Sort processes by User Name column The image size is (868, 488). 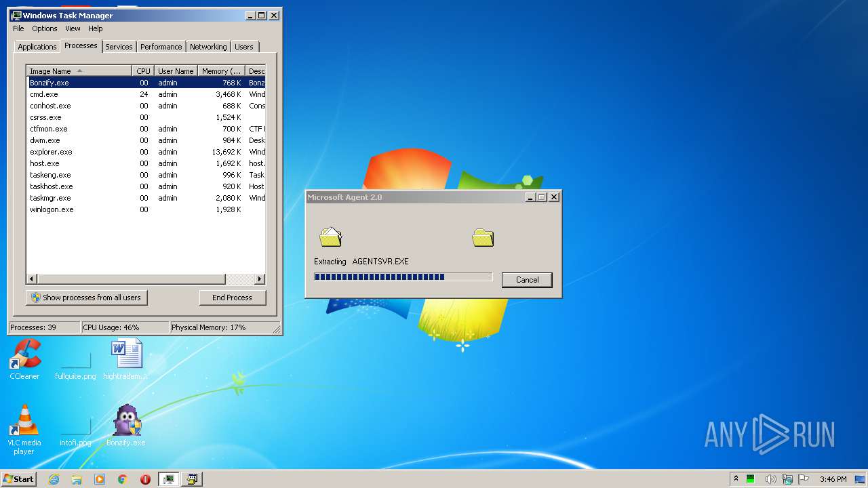pos(176,71)
